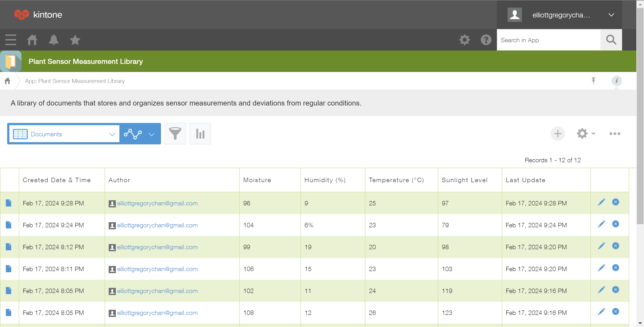Add a new record with plus button
The image size is (644, 327).
point(557,134)
